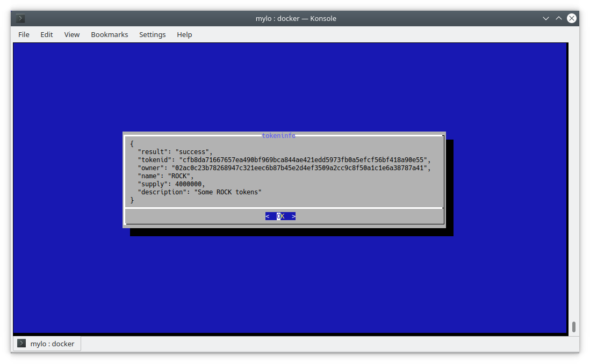Click the "mylo : docker — Konsole" title bar text
The image size is (590, 364).
[x=296, y=18]
